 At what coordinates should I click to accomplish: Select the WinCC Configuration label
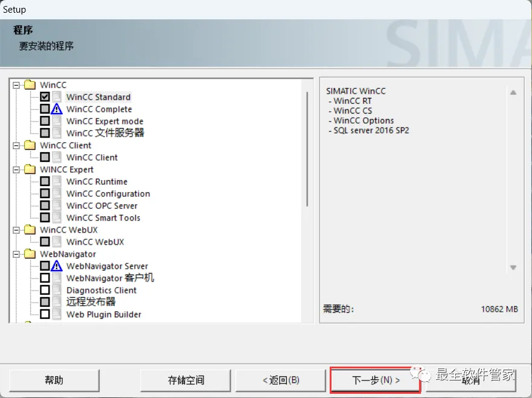(108, 194)
